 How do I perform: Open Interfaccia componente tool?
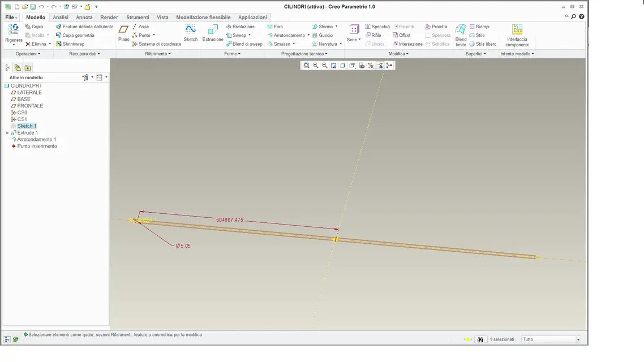(x=517, y=35)
